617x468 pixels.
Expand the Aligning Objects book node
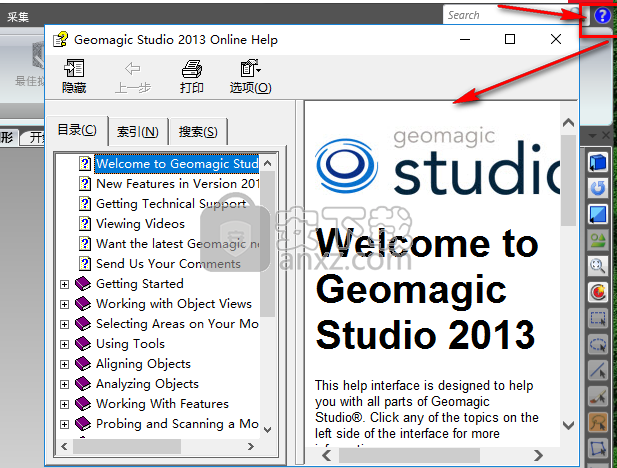point(65,364)
